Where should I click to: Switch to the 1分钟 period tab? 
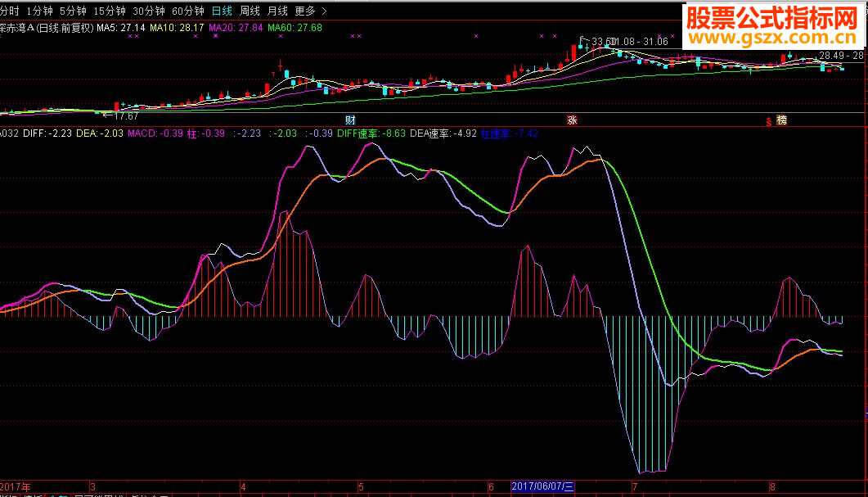[x=40, y=11]
